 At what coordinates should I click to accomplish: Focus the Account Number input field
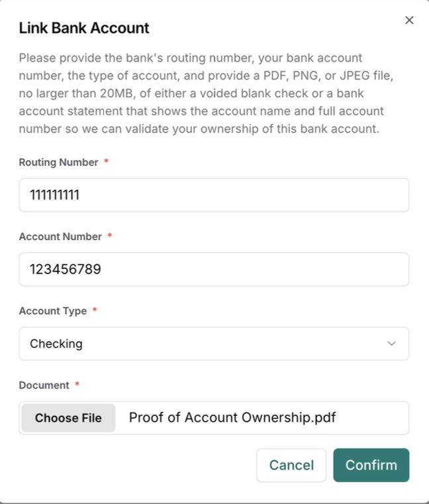(214, 270)
